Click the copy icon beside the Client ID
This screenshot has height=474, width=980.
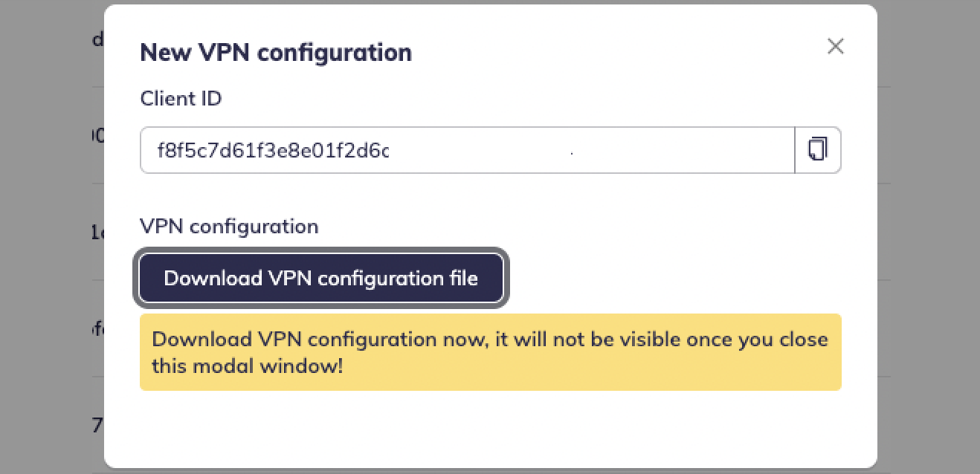[x=818, y=149]
